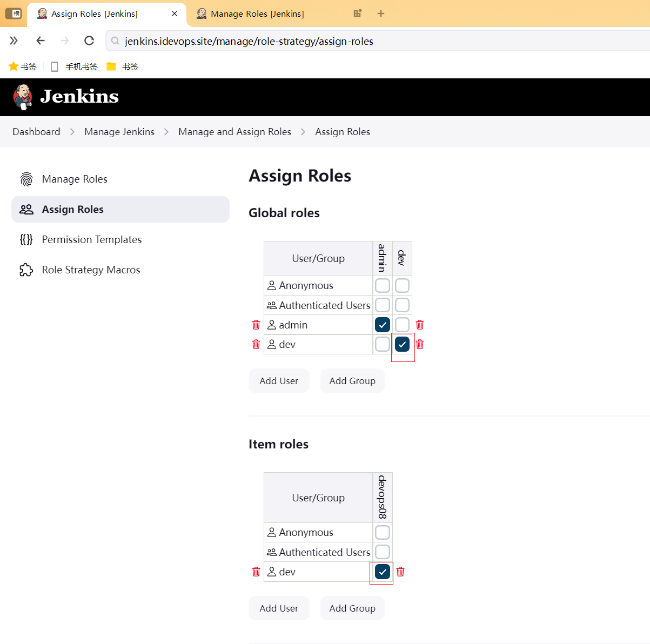Image resolution: width=650 pixels, height=644 pixels.
Task: Uncheck admin role for admin user
Action: tap(383, 325)
